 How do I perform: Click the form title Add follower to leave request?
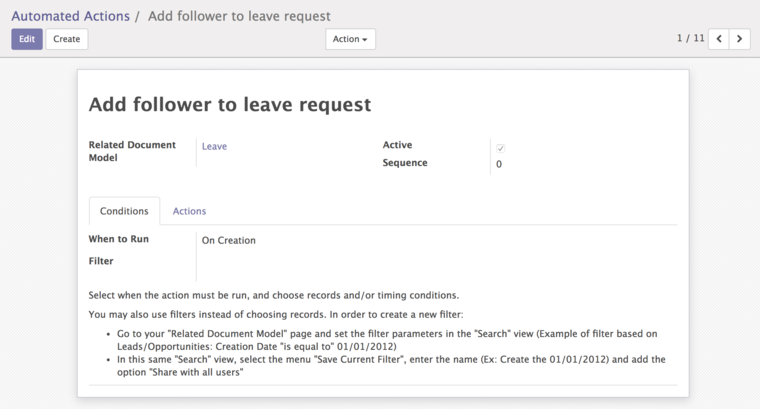230,105
